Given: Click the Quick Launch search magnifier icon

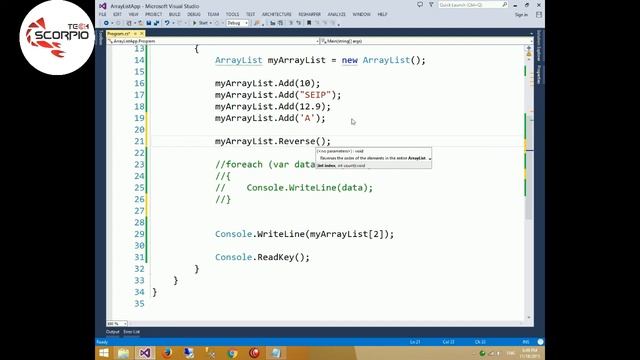Looking at the screenshot, I should coord(504,5).
